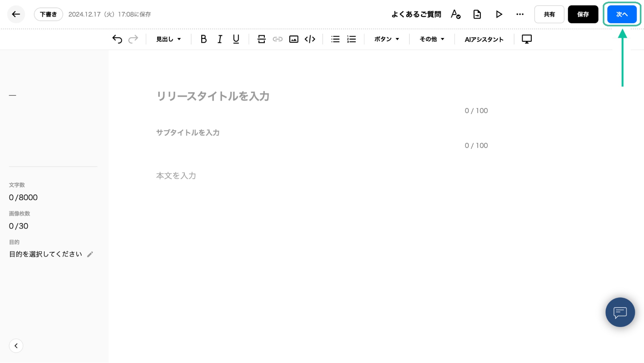Click the blue 次へ button
644x363 pixels.
(621, 14)
